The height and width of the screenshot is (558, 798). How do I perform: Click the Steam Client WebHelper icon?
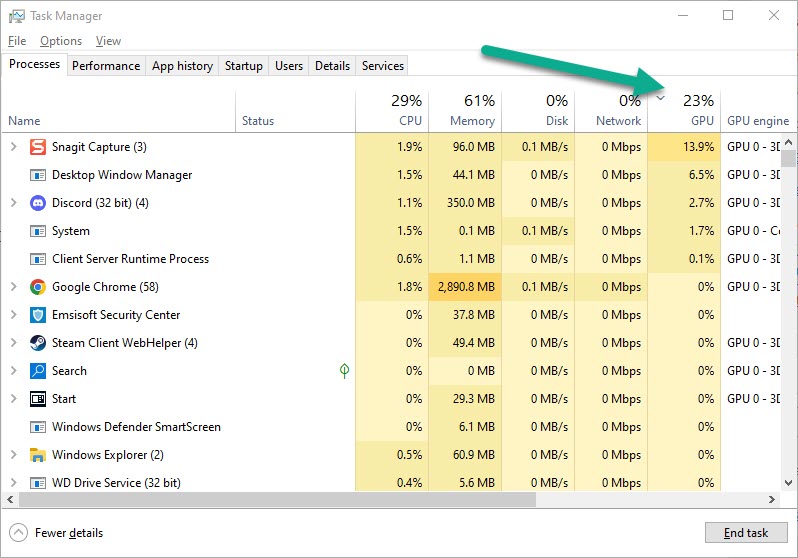pos(38,343)
